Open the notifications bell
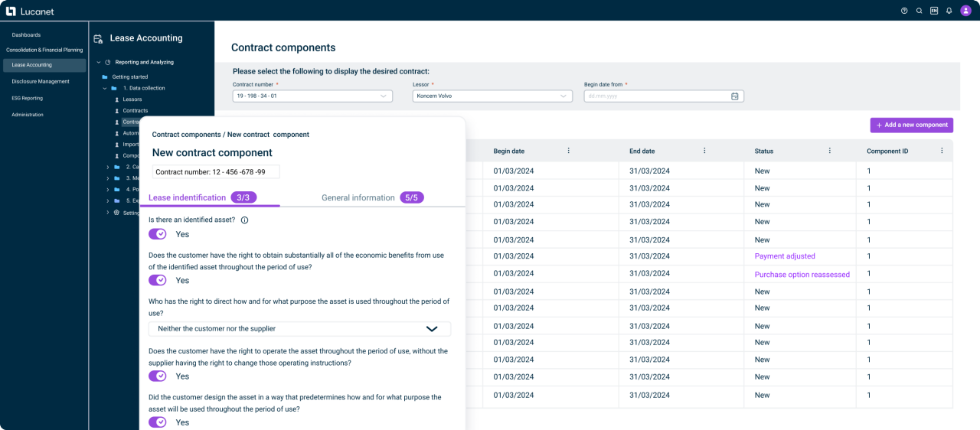This screenshot has width=980, height=430. click(949, 11)
